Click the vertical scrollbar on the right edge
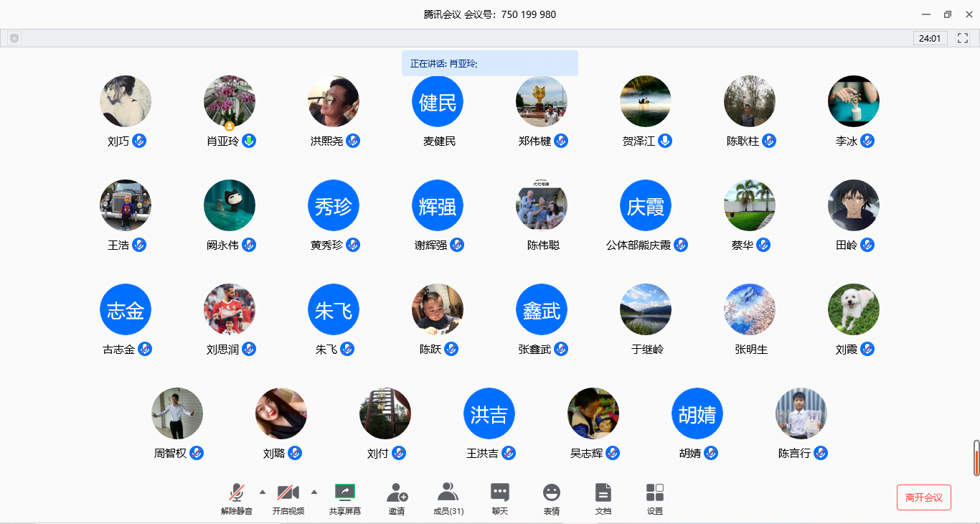The width and height of the screenshot is (980, 524). point(976,457)
